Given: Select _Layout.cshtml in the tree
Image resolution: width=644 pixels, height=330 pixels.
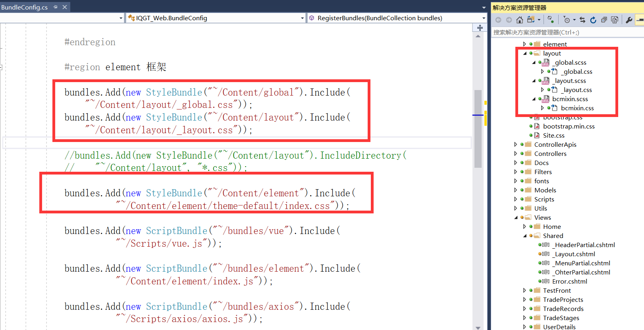Looking at the screenshot, I should tap(574, 254).
